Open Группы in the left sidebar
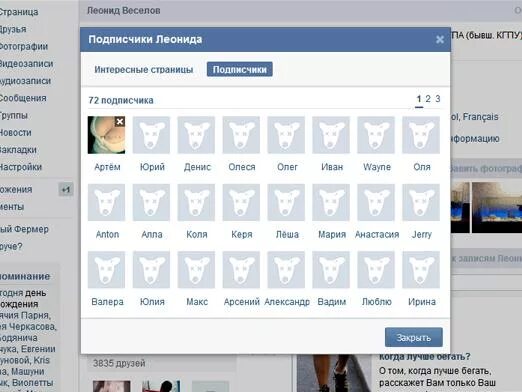Screen dimensions: 522x392 click(x=13, y=116)
